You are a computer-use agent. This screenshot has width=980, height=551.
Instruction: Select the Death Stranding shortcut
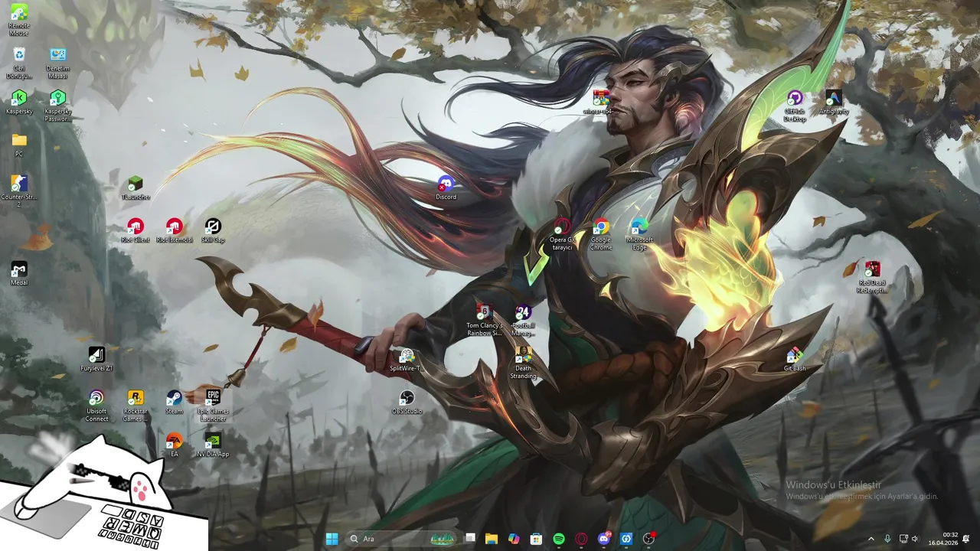pos(523,363)
